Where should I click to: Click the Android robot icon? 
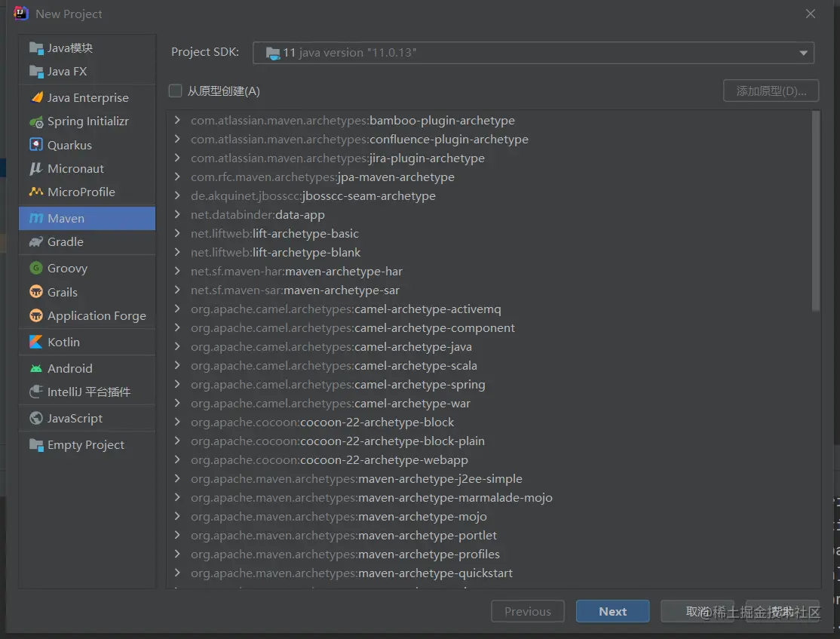36,368
